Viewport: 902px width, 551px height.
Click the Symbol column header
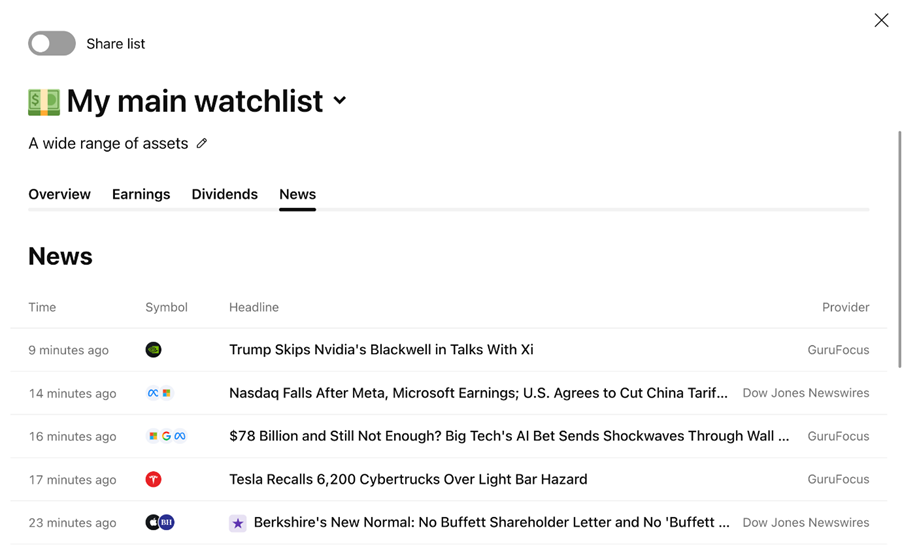point(166,307)
